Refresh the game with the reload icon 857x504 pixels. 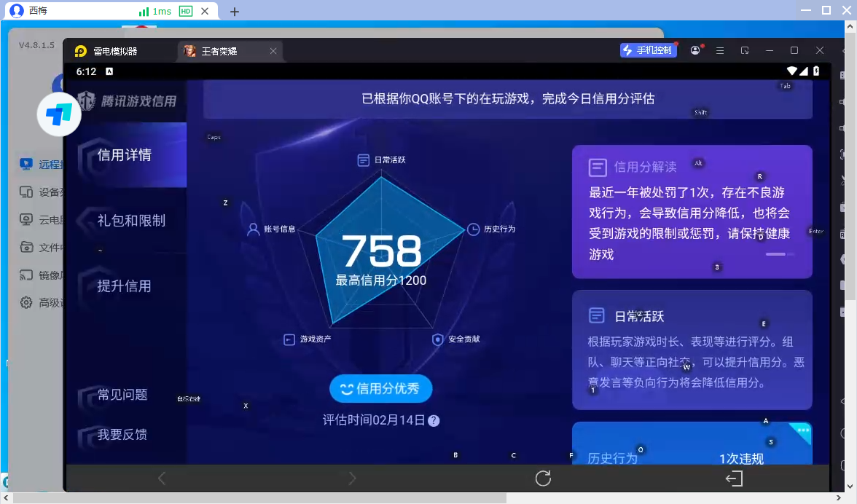click(543, 479)
